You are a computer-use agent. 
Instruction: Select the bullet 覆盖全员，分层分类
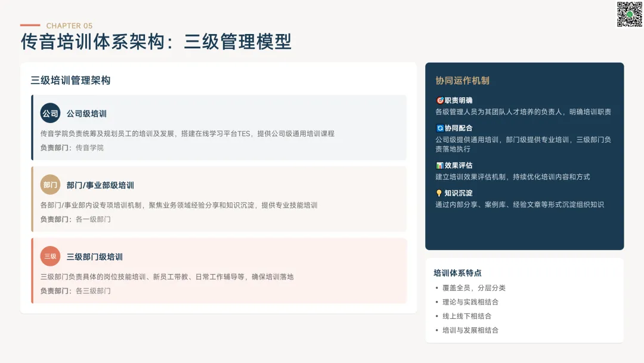pos(474,288)
